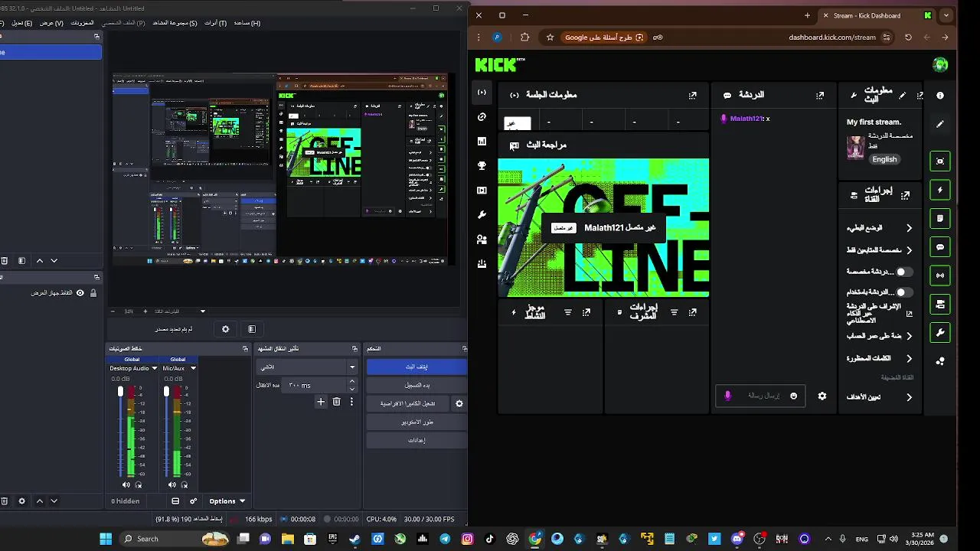980x551 pixels.
Task: Click send message chat input field
Action: pos(760,396)
